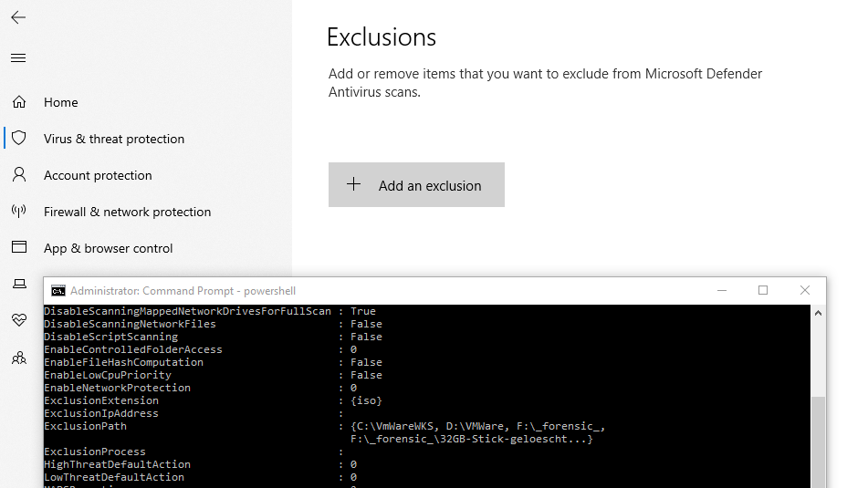Close the Command Prompt window
This screenshot has width=868, height=488.
click(805, 290)
